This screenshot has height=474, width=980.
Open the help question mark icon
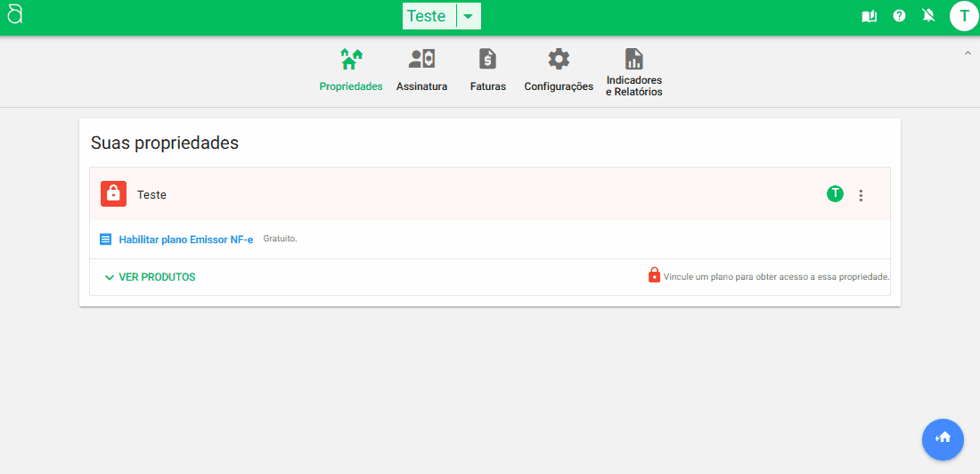[899, 16]
